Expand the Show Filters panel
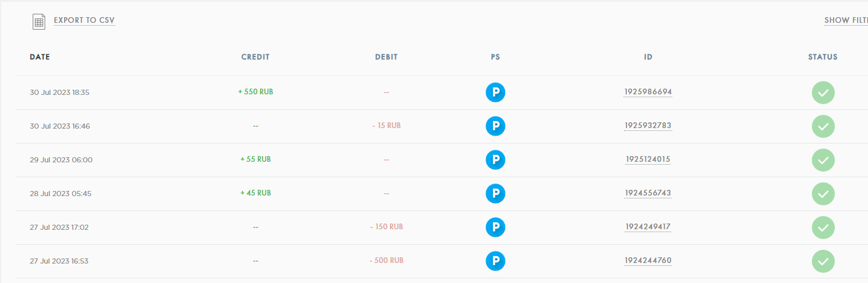Image resolution: width=868 pixels, height=283 pixels. (846, 21)
